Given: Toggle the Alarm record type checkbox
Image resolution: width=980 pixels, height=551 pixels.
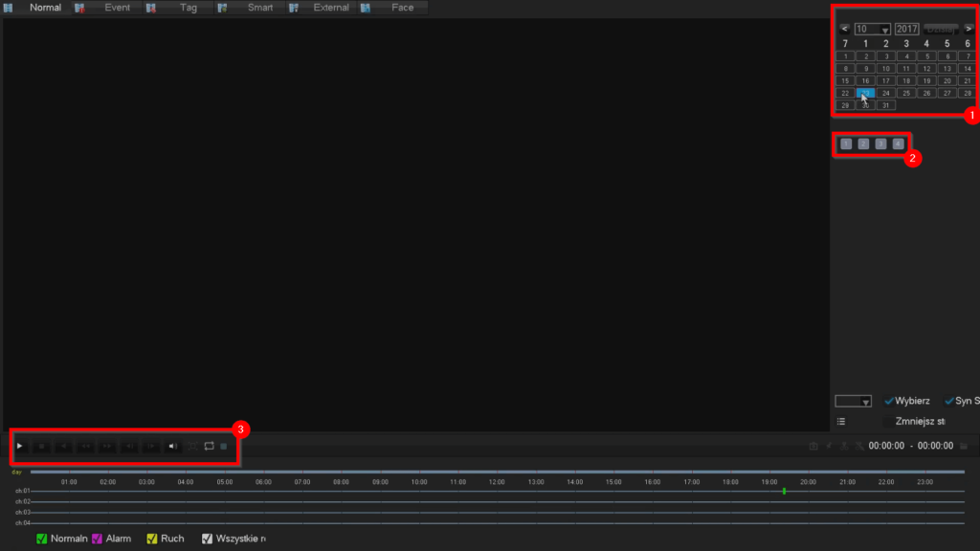Looking at the screenshot, I should 97,539.
